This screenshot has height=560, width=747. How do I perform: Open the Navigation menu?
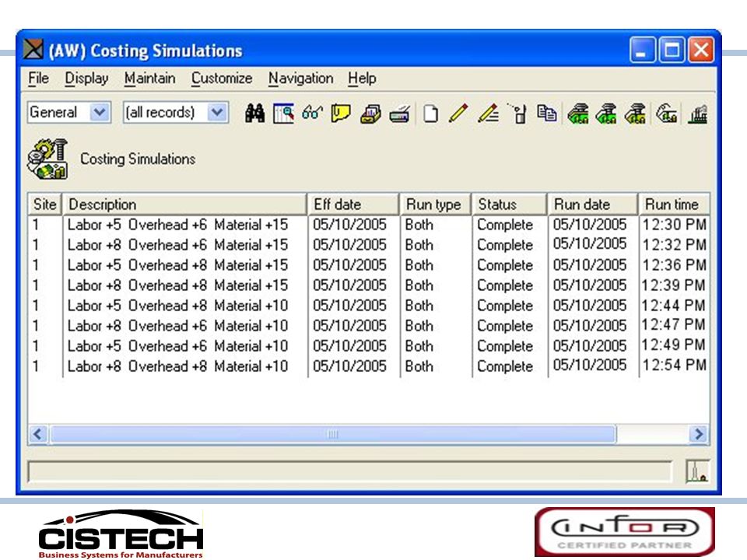click(x=300, y=78)
